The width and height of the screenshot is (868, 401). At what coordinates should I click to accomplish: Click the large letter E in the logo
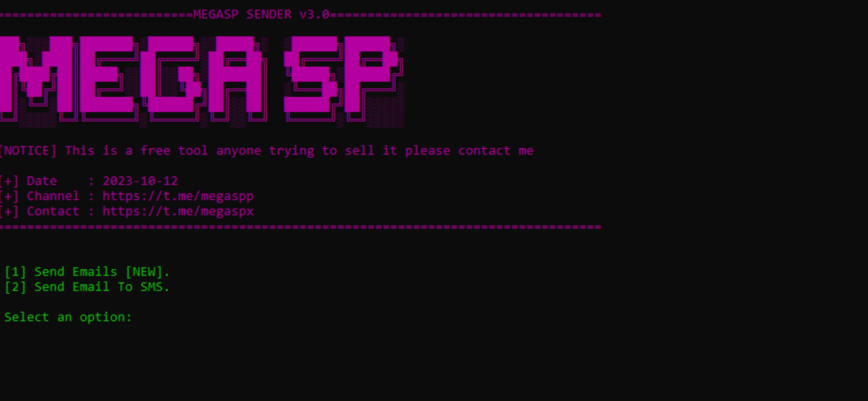[105, 76]
